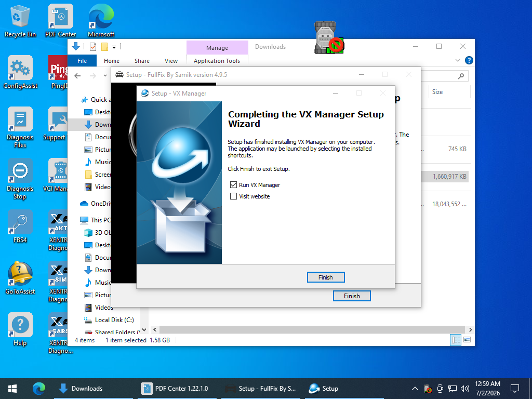Open Recycle Bin desktop icon
This screenshot has width=532, height=399.
[20, 20]
